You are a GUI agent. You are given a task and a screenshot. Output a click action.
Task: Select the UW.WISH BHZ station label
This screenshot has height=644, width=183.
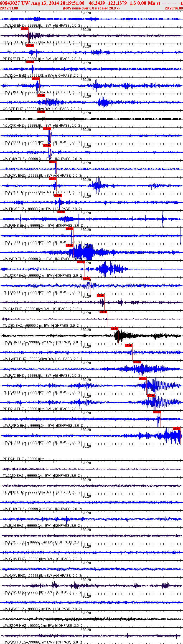point(14,642)
